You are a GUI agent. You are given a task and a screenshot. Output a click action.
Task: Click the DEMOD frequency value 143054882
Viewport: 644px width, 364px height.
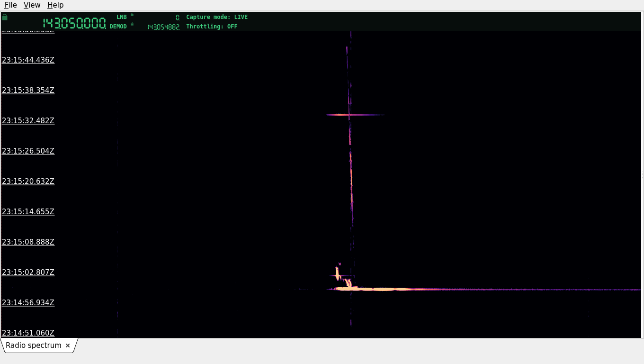coord(163,27)
